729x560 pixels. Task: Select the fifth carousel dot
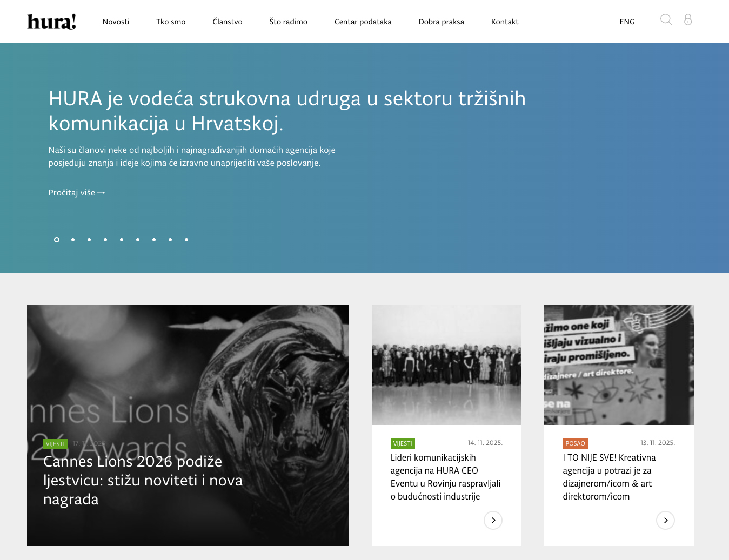click(x=122, y=240)
